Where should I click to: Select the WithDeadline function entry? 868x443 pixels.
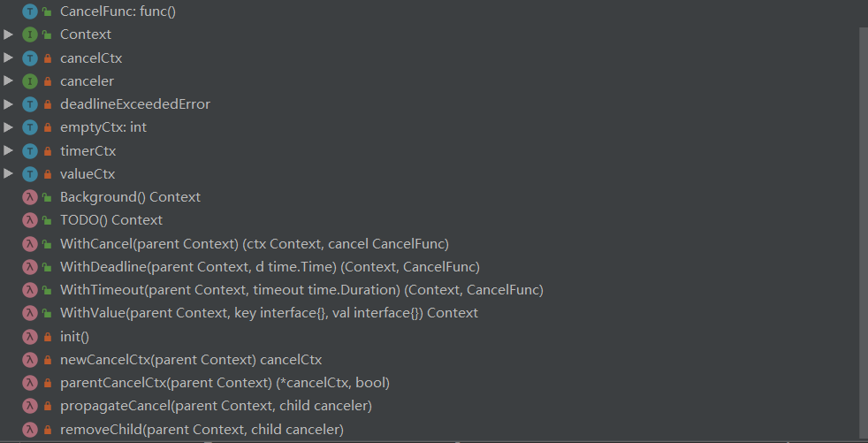270,267
